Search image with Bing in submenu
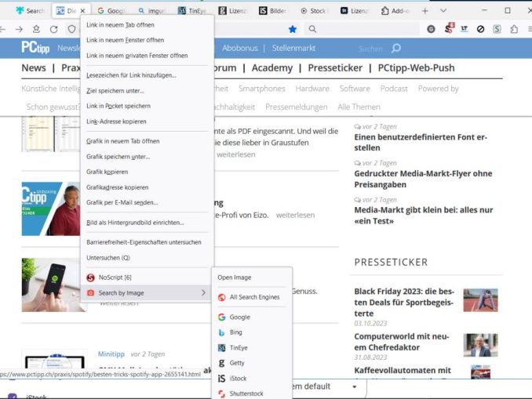 point(251,332)
